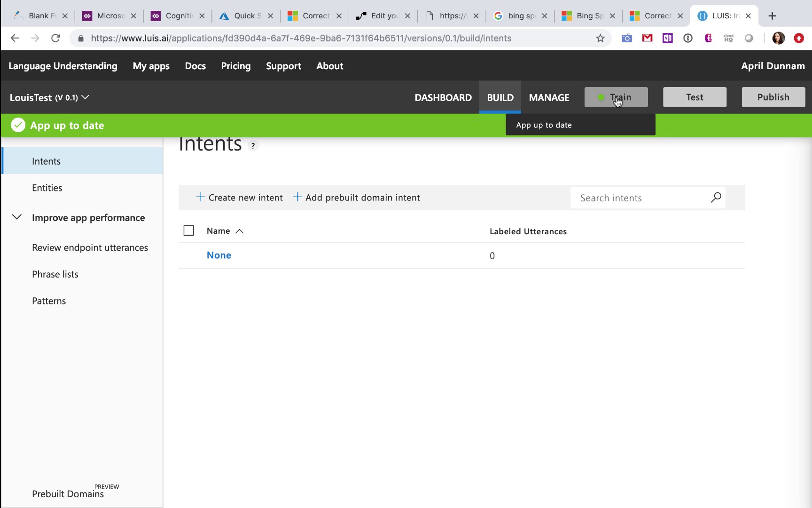This screenshot has width=812, height=508.
Task: Switch to the Bing Sp browser tab
Action: point(589,16)
